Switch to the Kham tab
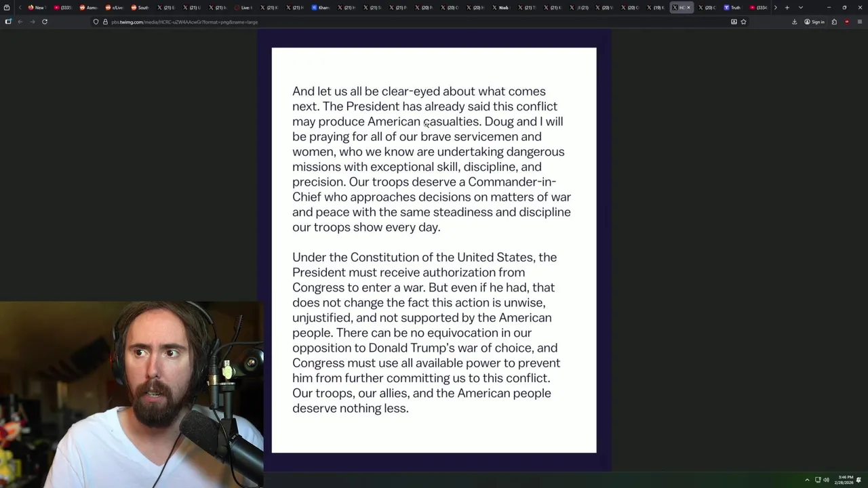Screen dimensions: 868x488 click(320, 7)
